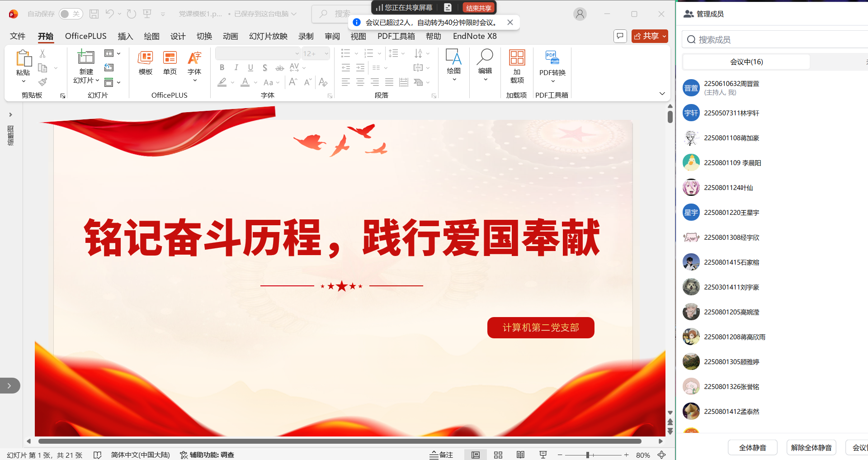Viewport: 868px width, 460px height.
Task: Switch to slide sorter view
Action: click(498, 455)
